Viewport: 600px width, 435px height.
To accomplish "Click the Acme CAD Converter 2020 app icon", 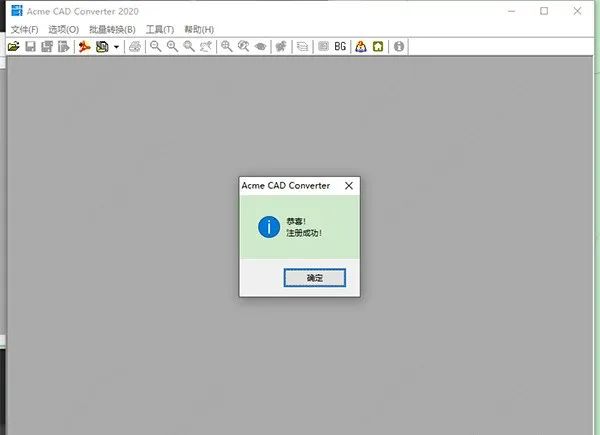I will tap(17, 11).
